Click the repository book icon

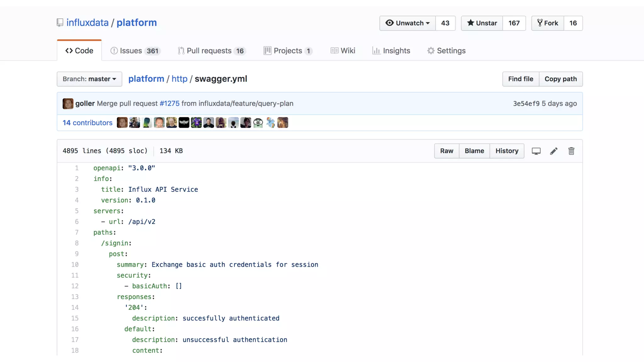click(x=60, y=23)
